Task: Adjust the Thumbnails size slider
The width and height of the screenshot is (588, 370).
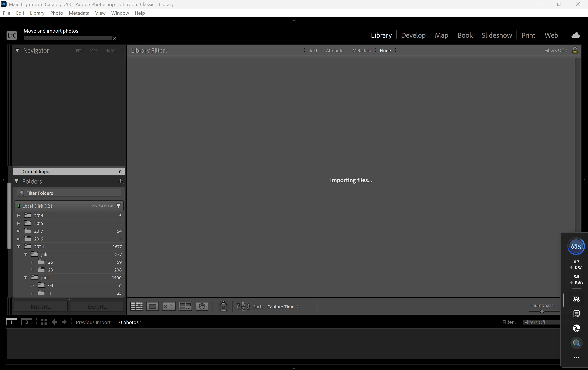Action: pos(542,311)
